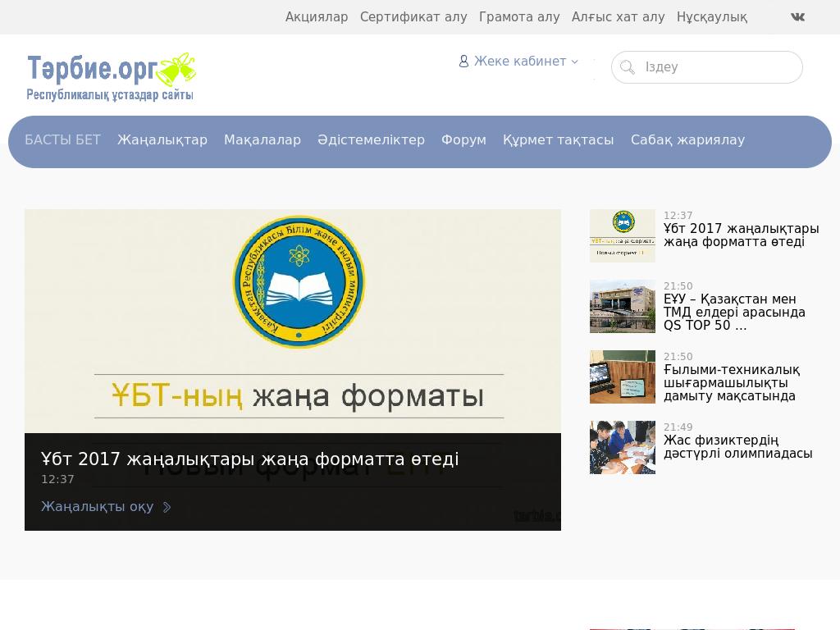Open the Құрмет тақтасы menu item

click(558, 139)
